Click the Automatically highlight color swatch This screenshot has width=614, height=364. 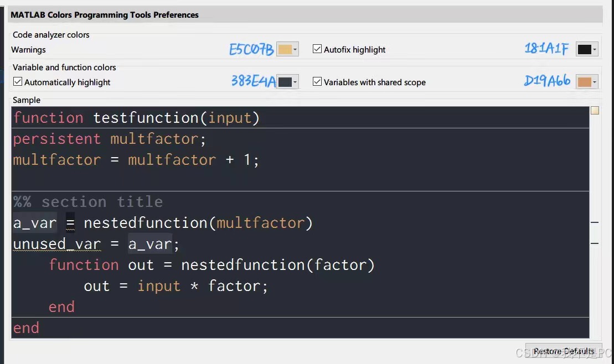(x=285, y=82)
